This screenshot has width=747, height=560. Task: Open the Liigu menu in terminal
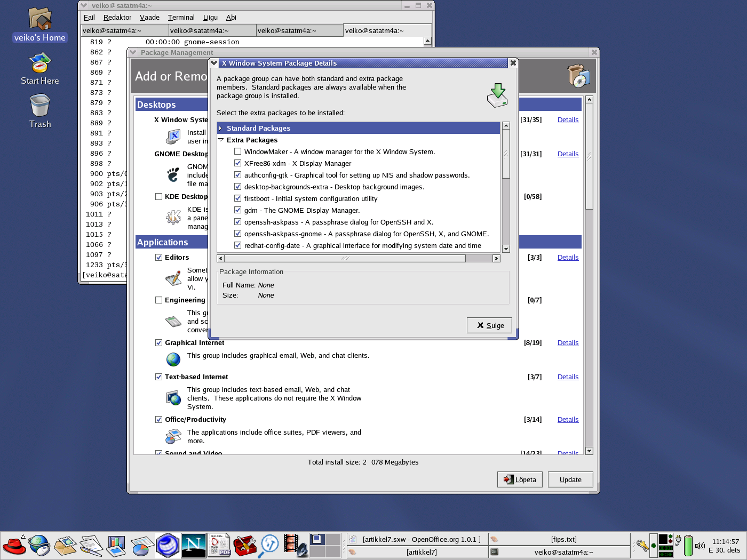pyautogui.click(x=210, y=17)
